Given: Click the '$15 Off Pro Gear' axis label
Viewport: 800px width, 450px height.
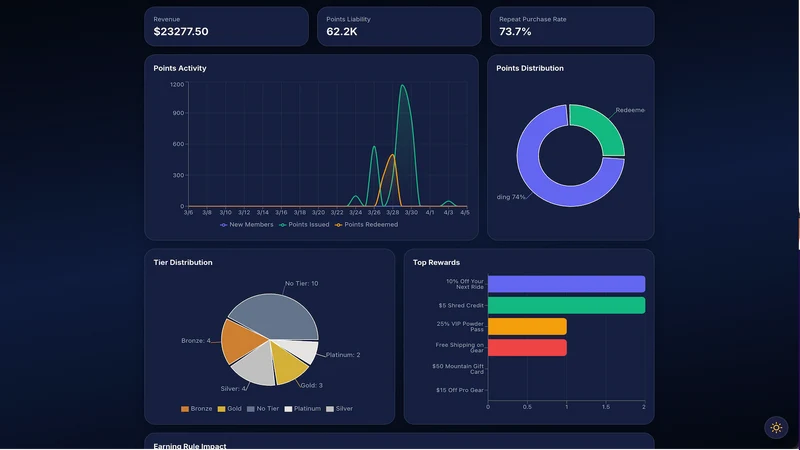Looking at the screenshot, I should tap(460, 390).
